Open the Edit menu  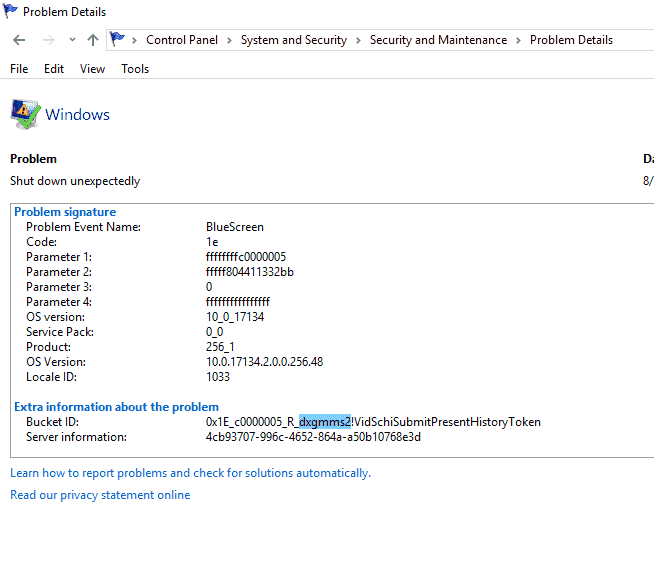[x=54, y=69]
